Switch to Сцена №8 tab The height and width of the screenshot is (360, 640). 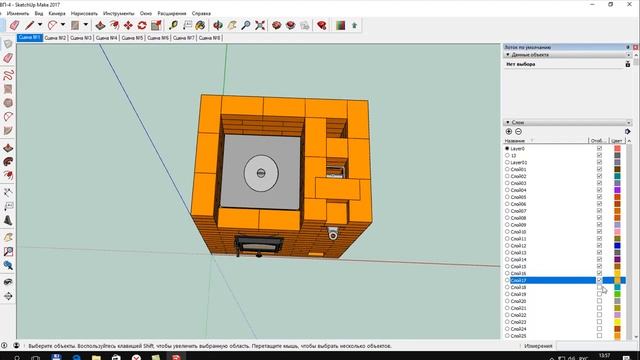point(209,38)
